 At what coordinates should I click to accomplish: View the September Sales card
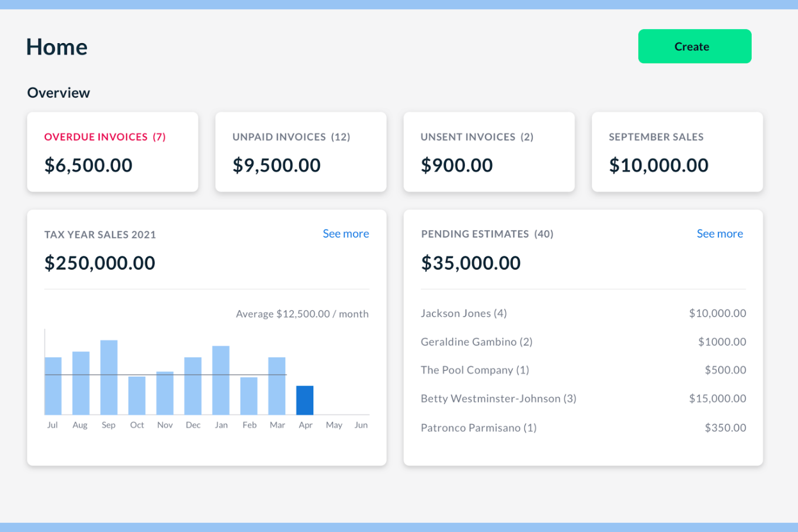[x=677, y=152]
